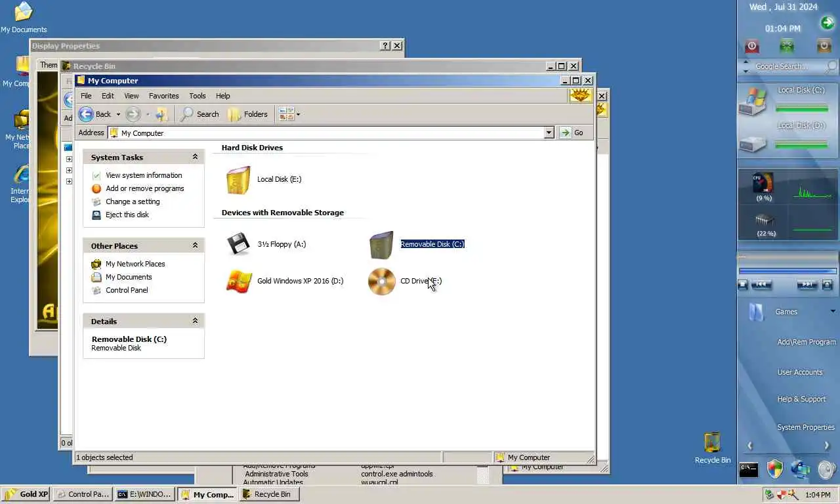Click the Forward arrow toolbar button

tap(133, 114)
